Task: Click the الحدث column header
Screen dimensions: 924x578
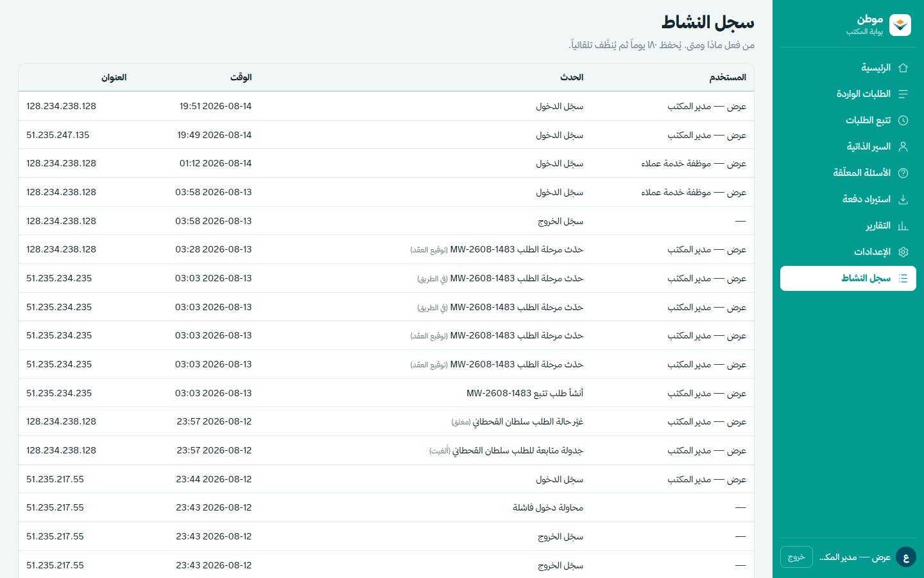Action: 572,78
